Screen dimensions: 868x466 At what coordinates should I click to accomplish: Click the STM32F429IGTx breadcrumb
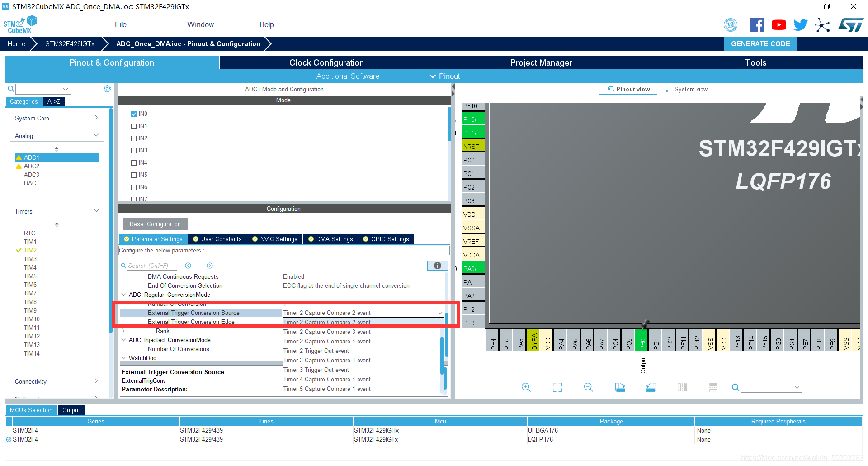pyautogui.click(x=70, y=44)
